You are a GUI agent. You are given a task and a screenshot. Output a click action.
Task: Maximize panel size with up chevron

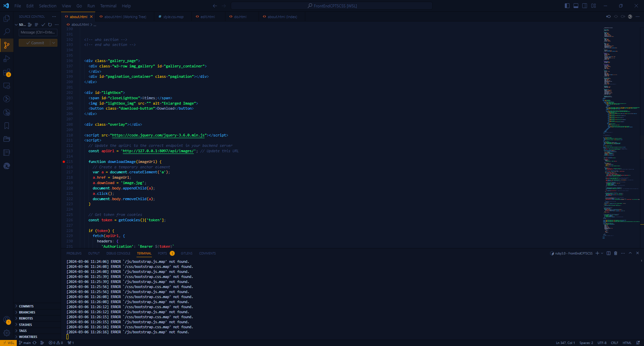point(630,253)
